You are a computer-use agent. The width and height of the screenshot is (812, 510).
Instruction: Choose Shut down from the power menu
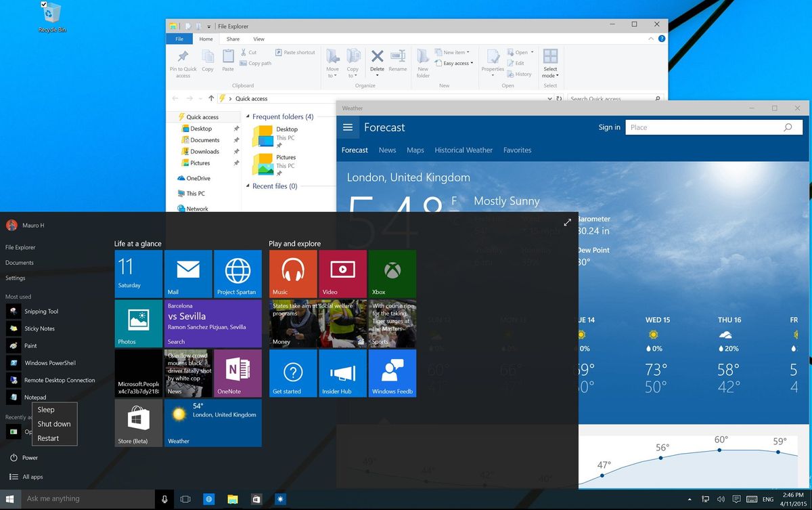coord(54,424)
